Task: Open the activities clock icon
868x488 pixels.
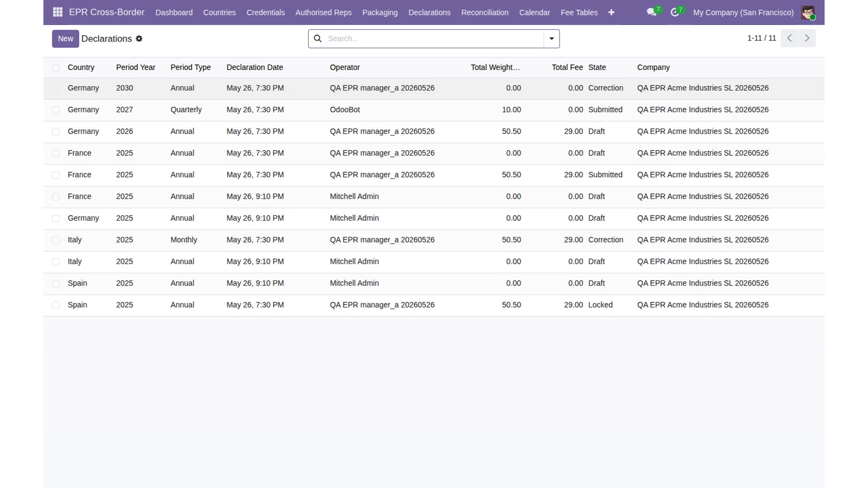Action: 675,12
